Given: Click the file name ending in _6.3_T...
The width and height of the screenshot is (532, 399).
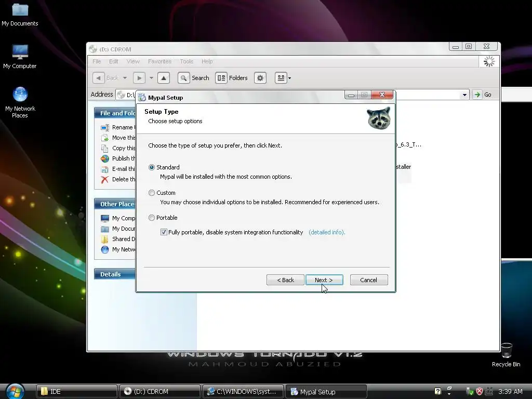Looking at the screenshot, I should (x=408, y=144).
